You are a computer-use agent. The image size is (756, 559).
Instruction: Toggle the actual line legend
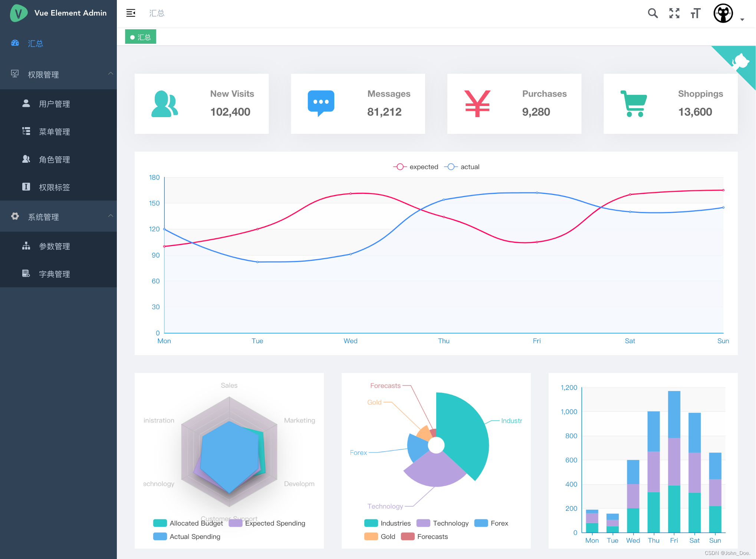pyautogui.click(x=462, y=167)
